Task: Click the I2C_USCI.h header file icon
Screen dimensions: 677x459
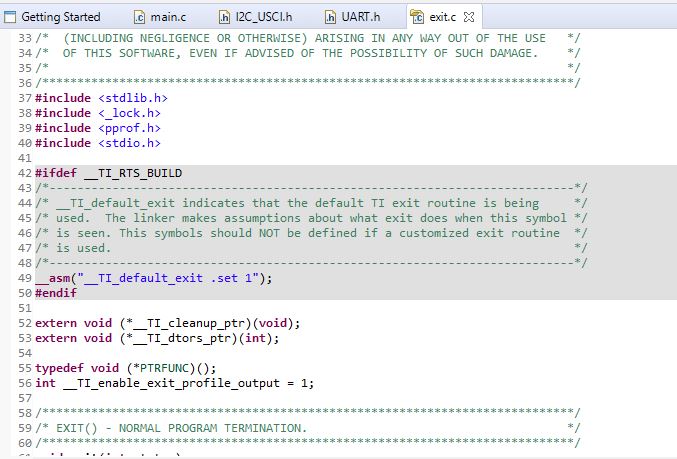Action: [224, 17]
